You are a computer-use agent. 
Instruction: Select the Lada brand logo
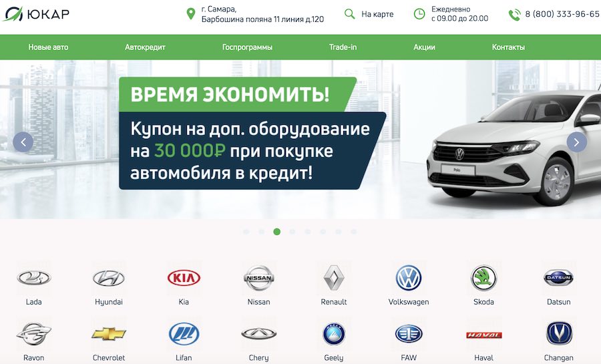34,278
